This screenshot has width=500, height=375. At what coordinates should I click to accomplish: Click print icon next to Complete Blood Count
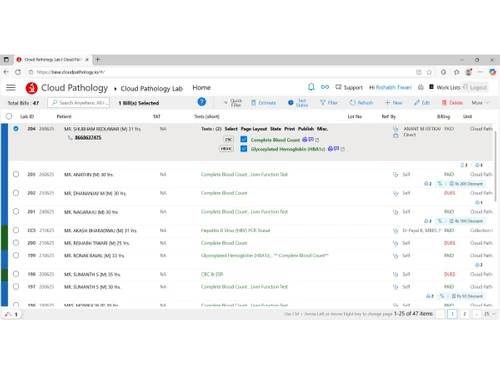[304, 140]
